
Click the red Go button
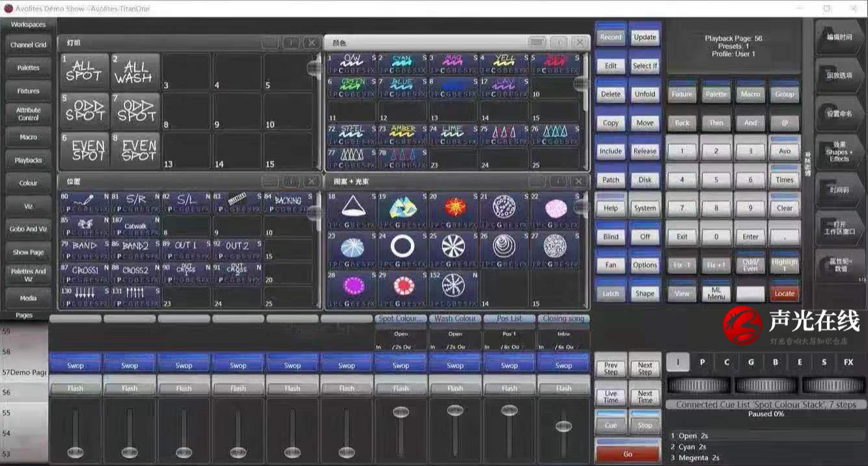click(628, 452)
